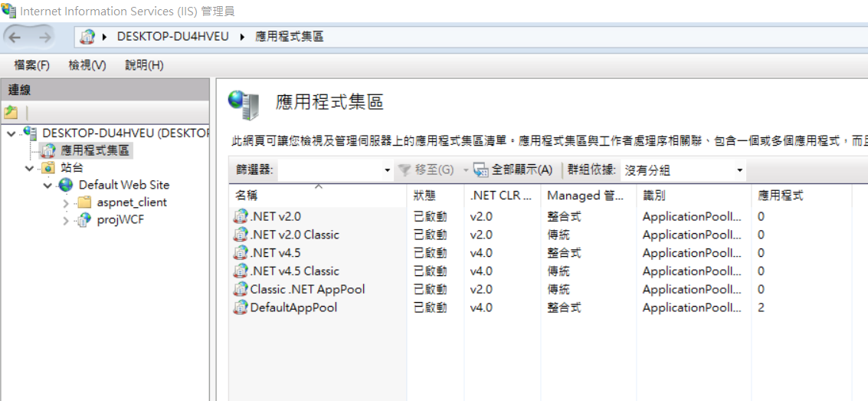Click the v4.0 cell in DefaultAppPool row
This screenshot has height=401, width=868.
coord(481,307)
